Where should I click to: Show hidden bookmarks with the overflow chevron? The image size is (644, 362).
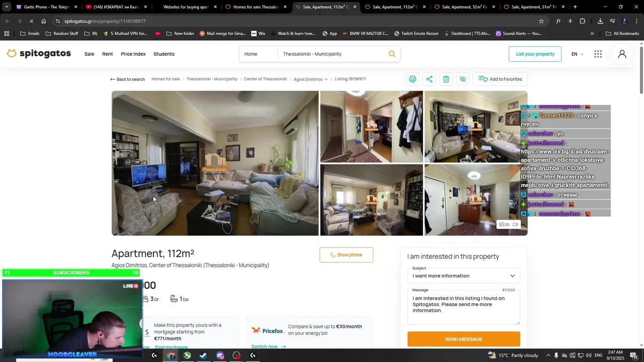(x=592, y=34)
